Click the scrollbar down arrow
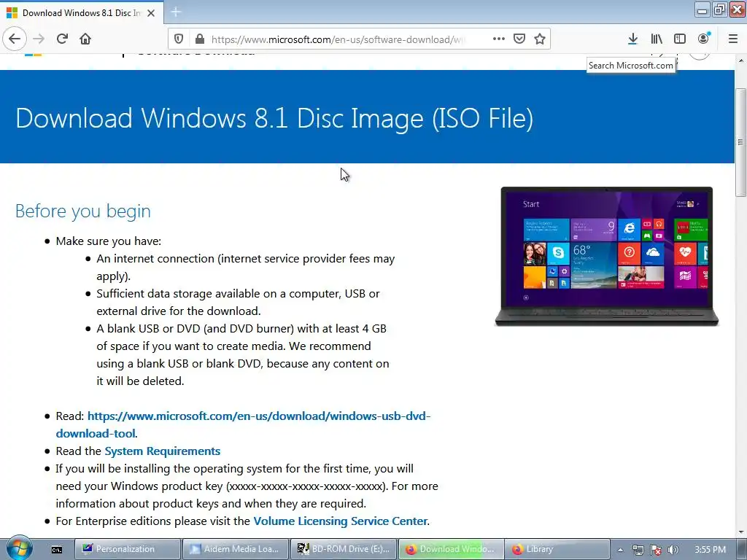The height and width of the screenshot is (560, 747). [740, 533]
